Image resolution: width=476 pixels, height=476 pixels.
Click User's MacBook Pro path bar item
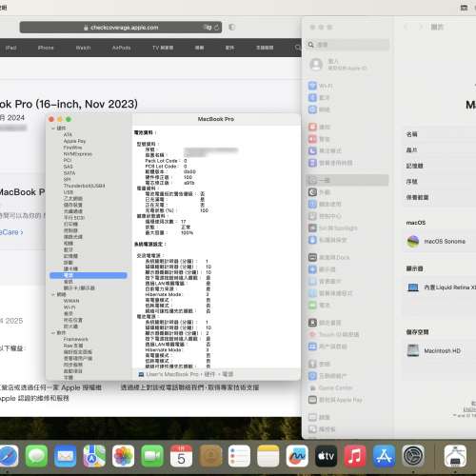(169, 374)
